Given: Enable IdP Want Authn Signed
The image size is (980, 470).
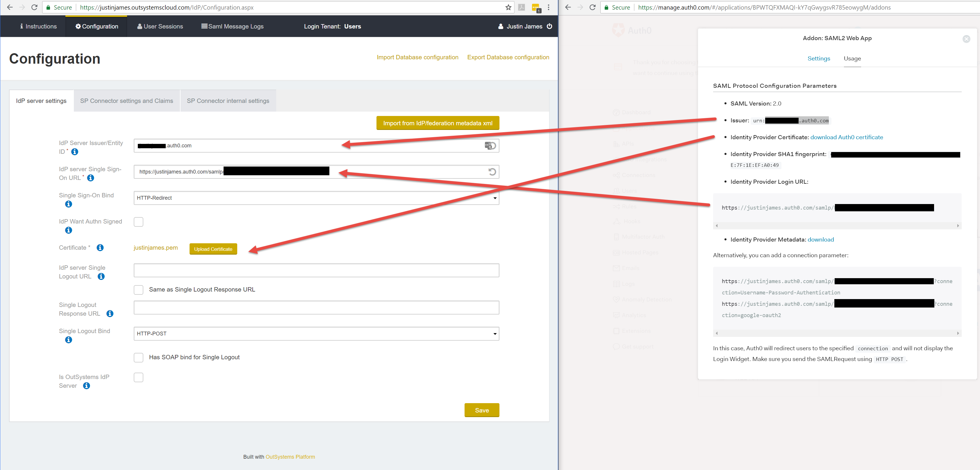Looking at the screenshot, I should 138,222.
